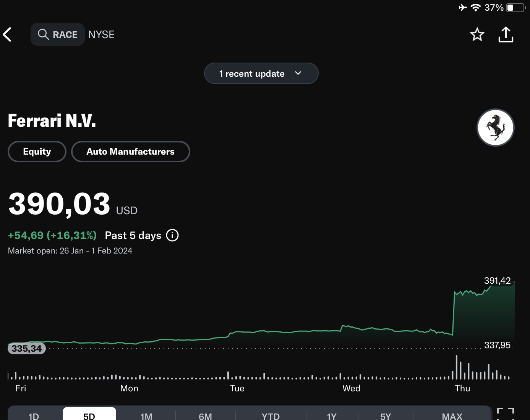The height and width of the screenshot is (420, 530).
Task: Check the battery status indicator
Action: (516, 8)
